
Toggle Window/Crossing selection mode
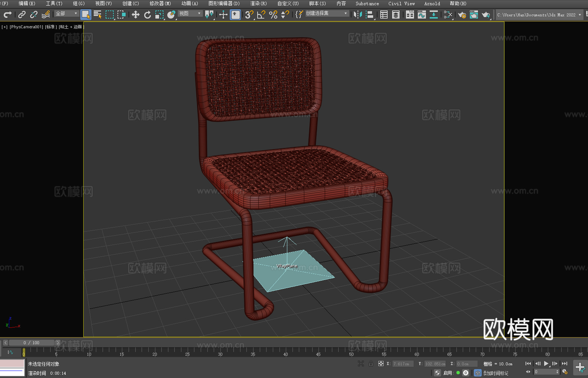122,14
